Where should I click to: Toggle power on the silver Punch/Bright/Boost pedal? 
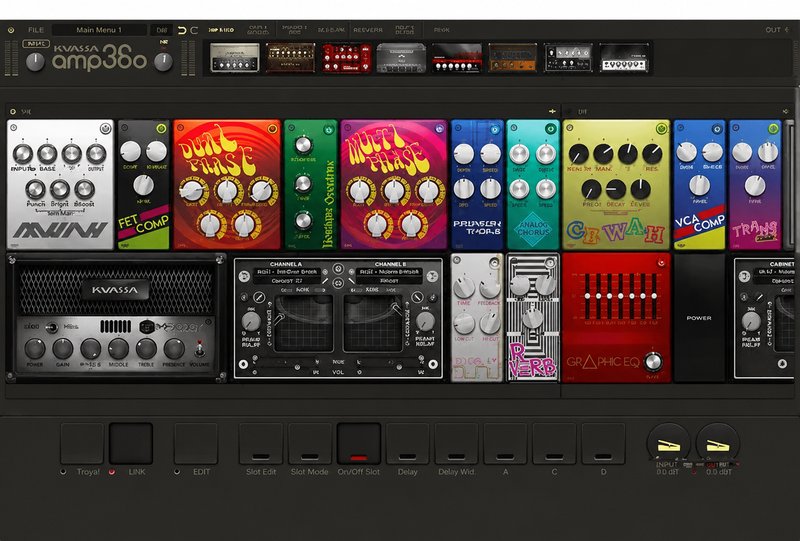click(x=106, y=128)
